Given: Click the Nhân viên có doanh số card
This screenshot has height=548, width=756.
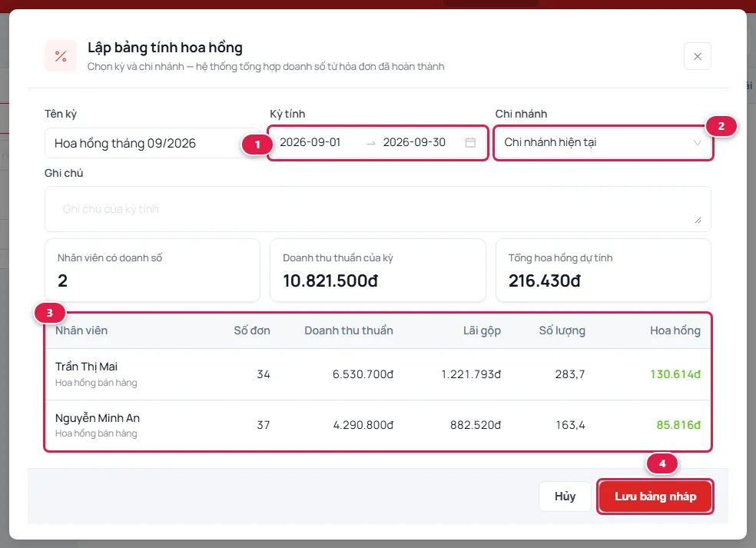Looking at the screenshot, I should pyautogui.click(x=152, y=270).
